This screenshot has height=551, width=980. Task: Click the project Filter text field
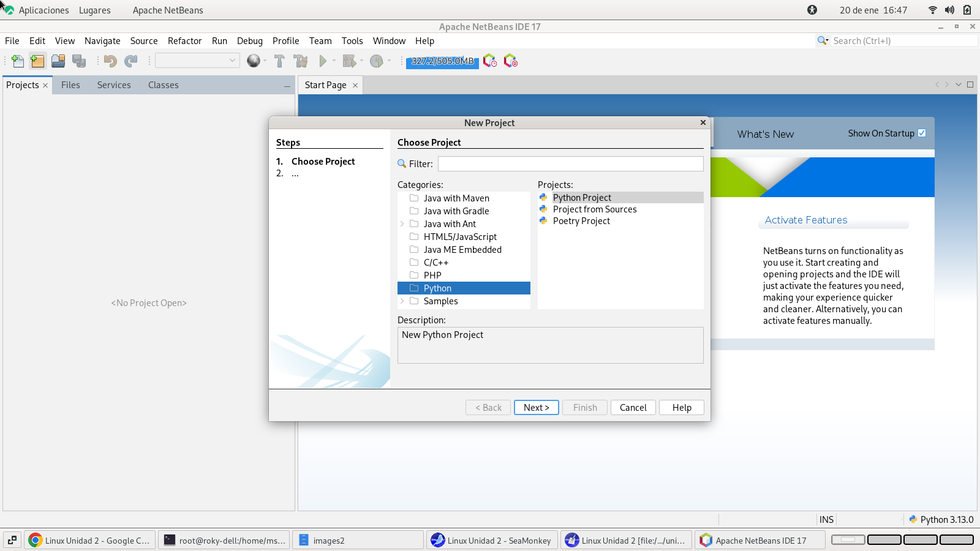[570, 164]
